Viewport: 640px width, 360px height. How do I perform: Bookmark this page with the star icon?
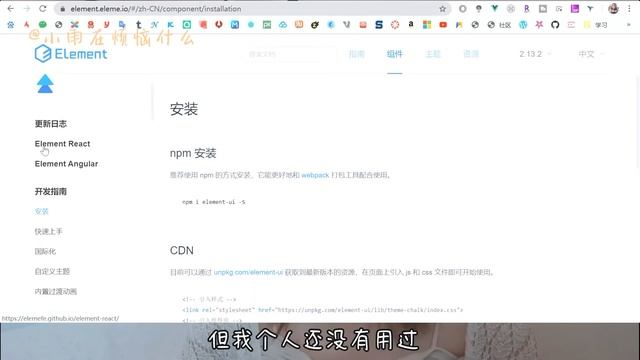(442, 9)
